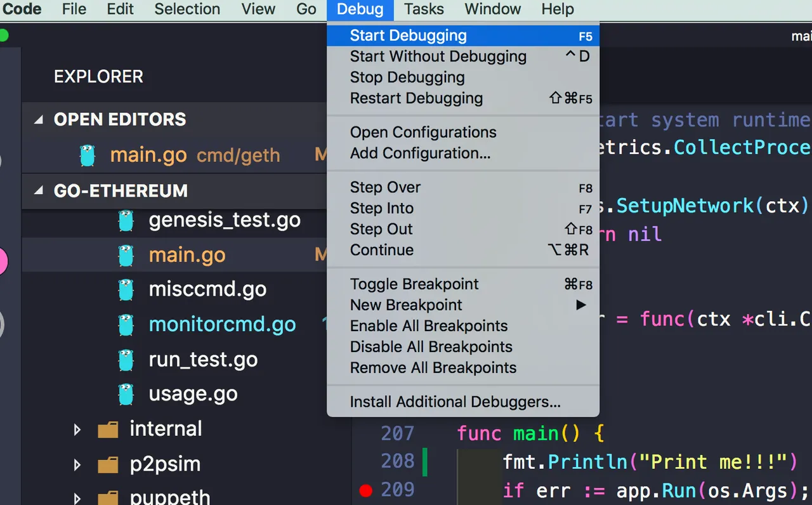Choose Continue in Debug menu
This screenshot has width=812, height=505.
pos(463,250)
